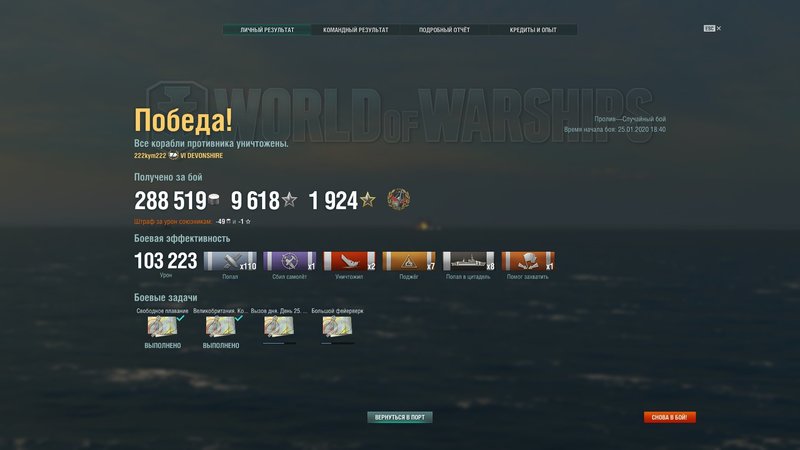Select the Личный результат tab

267,30
